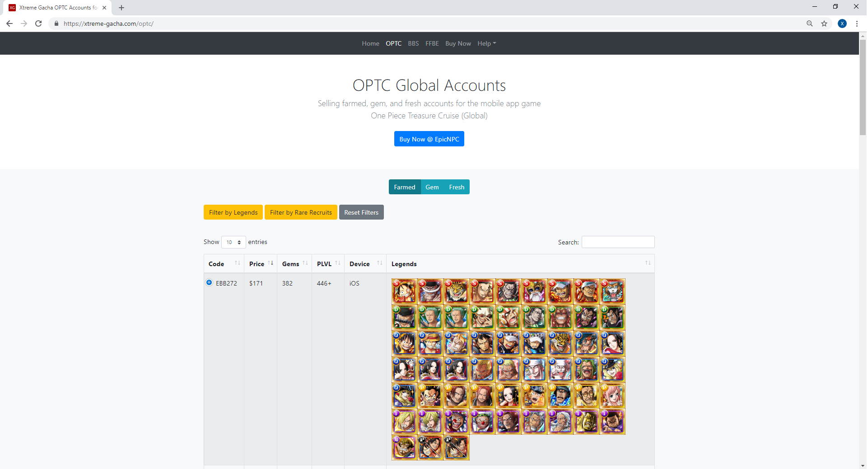Select the DEX Crocodile legend icon
Image resolution: width=868 pixels, height=469 pixels.
tap(534, 317)
